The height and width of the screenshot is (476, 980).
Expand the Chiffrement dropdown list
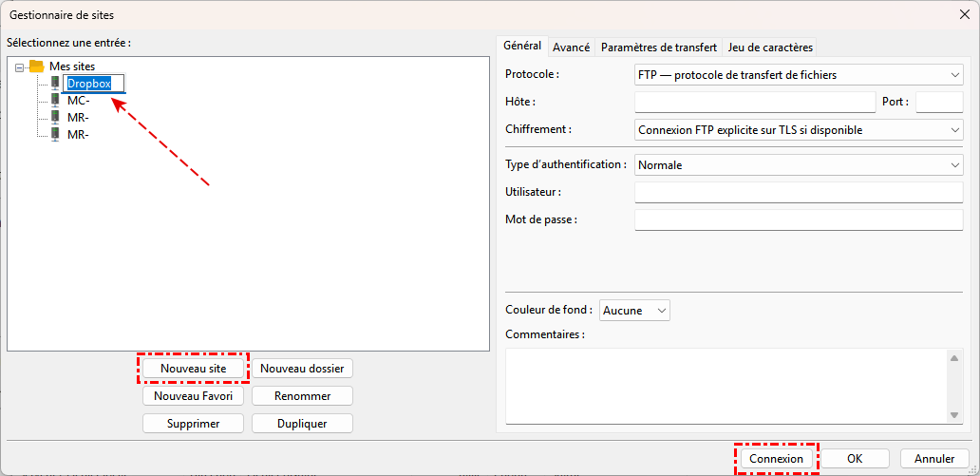click(x=799, y=130)
